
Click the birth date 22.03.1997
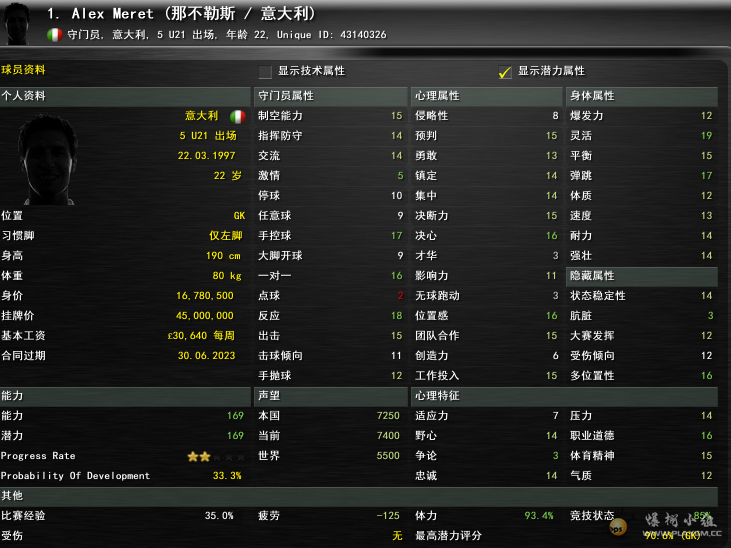(x=207, y=156)
